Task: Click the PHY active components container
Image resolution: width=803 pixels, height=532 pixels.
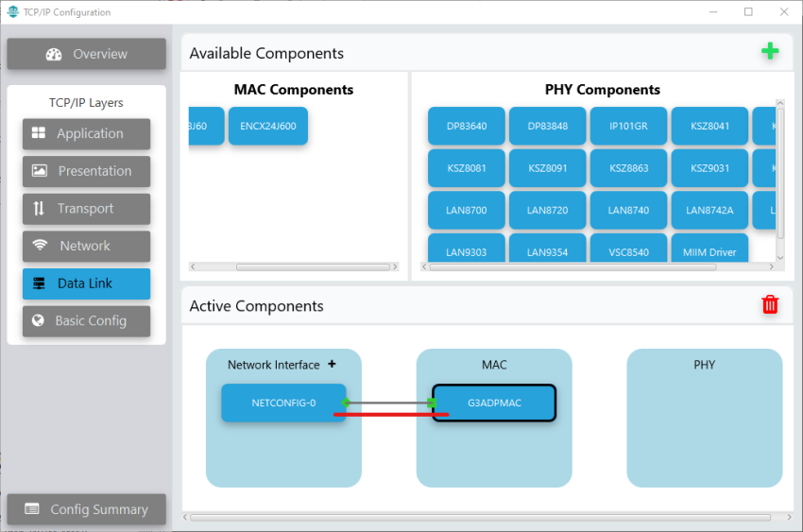Action: [x=705, y=418]
